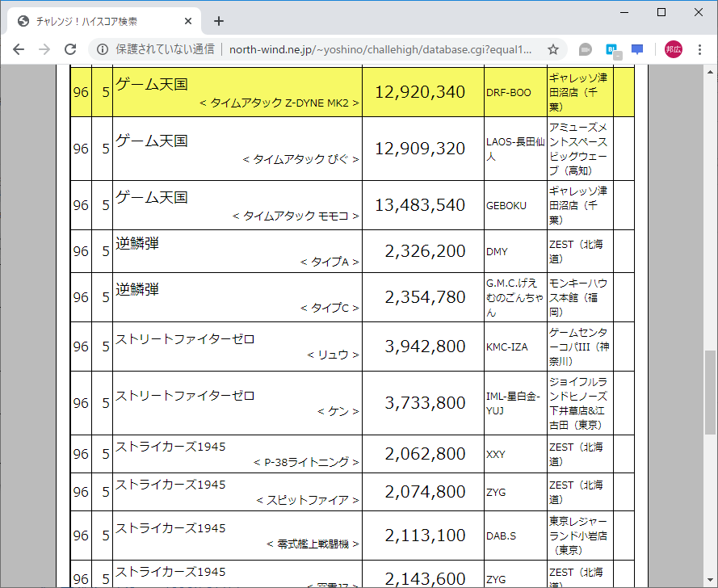Click 逆鱗弾 title in タイプA row
The width and height of the screenshot is (718, 588).
point(137,244)
